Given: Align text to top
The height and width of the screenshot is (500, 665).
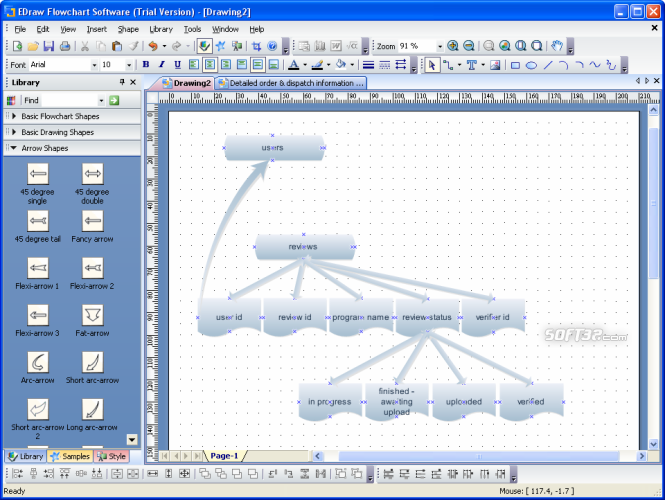Looking at the screenshot, I should point(242,65).
